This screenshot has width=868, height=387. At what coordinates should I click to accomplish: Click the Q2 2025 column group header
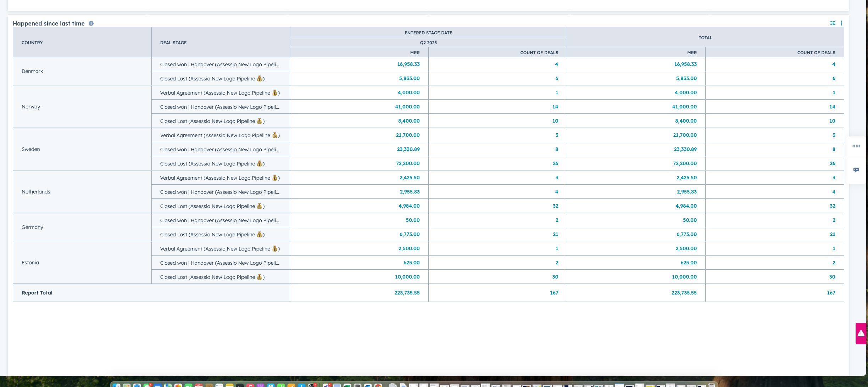click(x=428, y=43)
